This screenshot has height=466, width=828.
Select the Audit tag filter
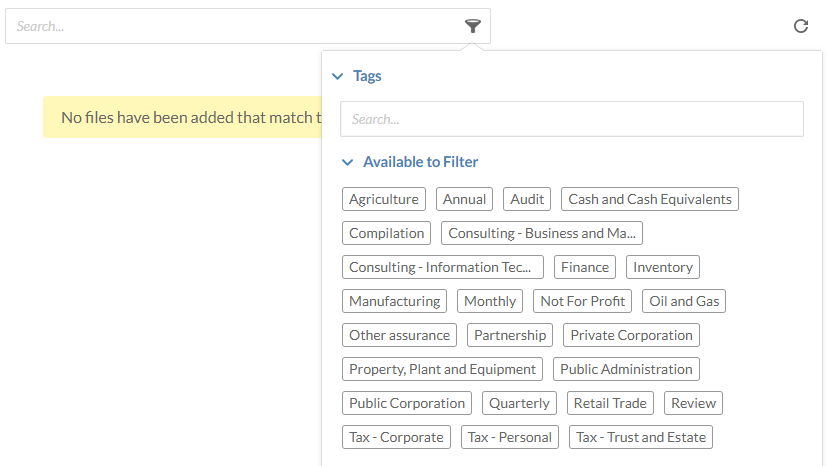click(x=527, y=199)
